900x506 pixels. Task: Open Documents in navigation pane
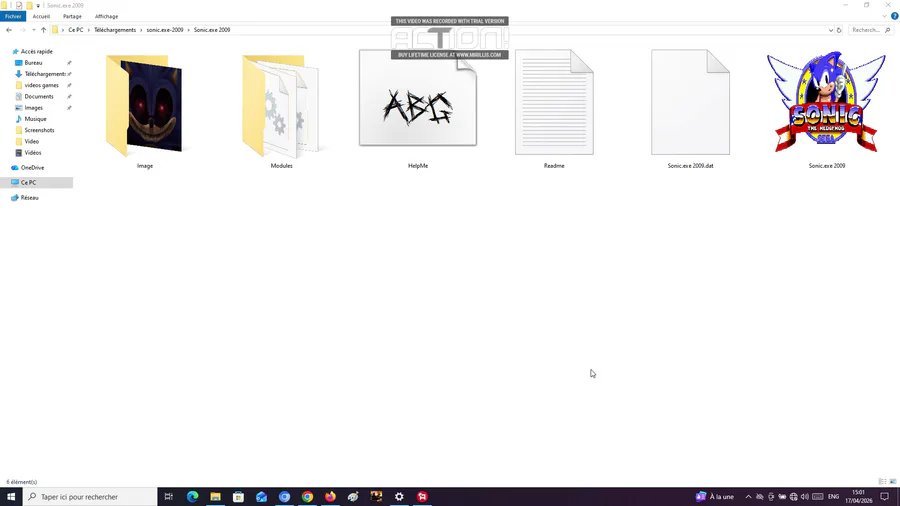[38, 96]
